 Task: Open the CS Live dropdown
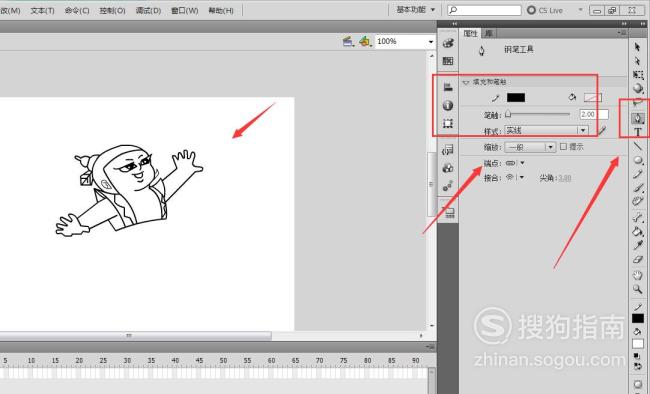[x=580, y=10]
